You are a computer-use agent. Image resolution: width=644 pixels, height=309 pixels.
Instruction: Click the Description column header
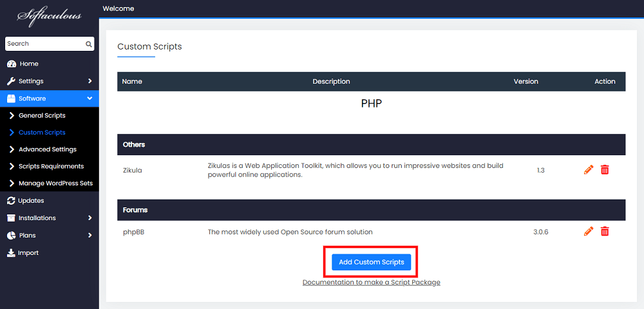(331, 82)
